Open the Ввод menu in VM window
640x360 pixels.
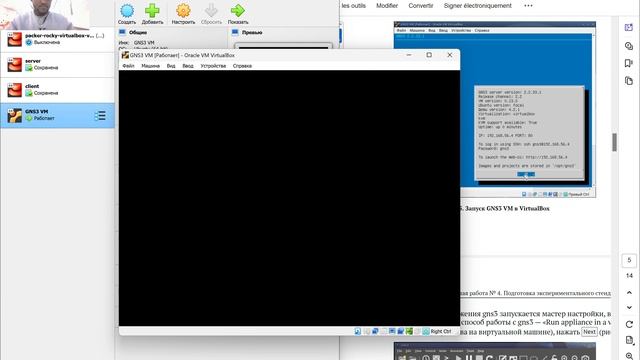coord(188,66)
